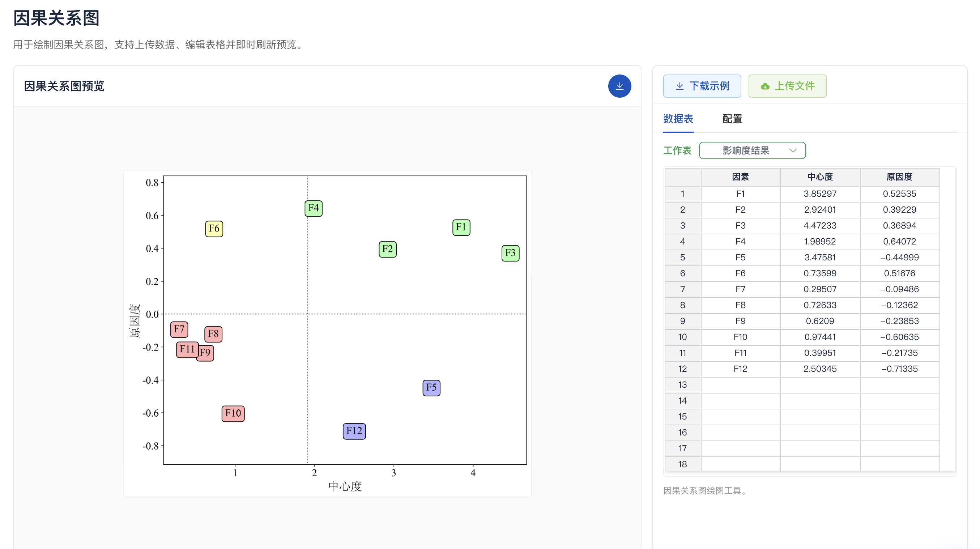Select the 中心度 column header
This screenshot has height=549, width=980.
[820, 177]
